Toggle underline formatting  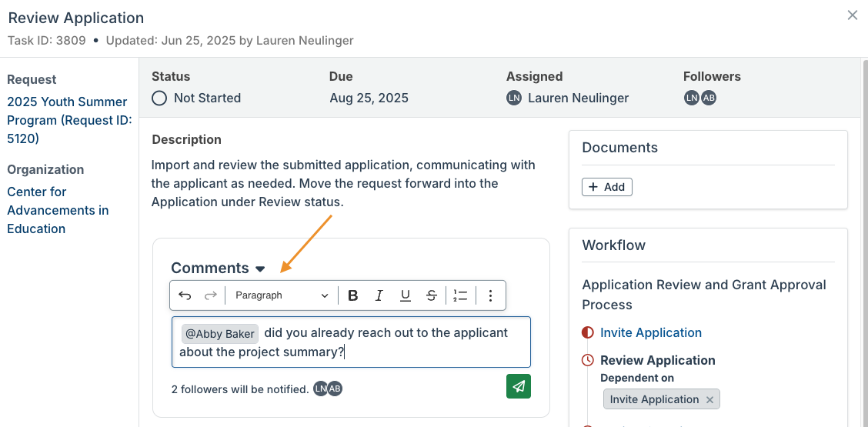(406, 295)
